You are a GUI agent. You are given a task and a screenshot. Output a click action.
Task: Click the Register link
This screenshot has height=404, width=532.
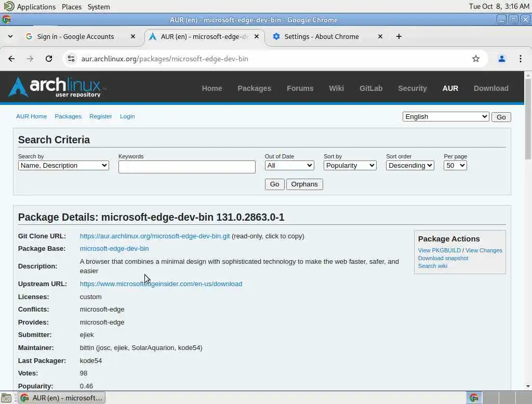100,116
